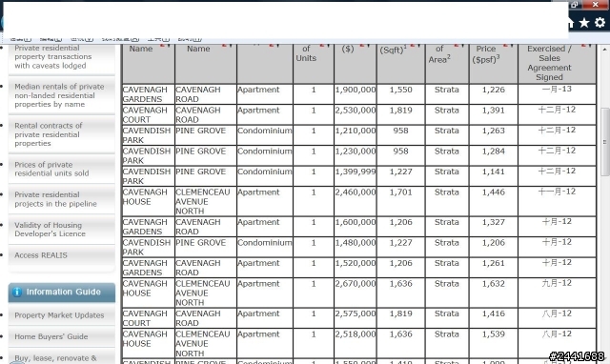
Task: Open the Access REALIS link
Action: (x=41, y=255)
